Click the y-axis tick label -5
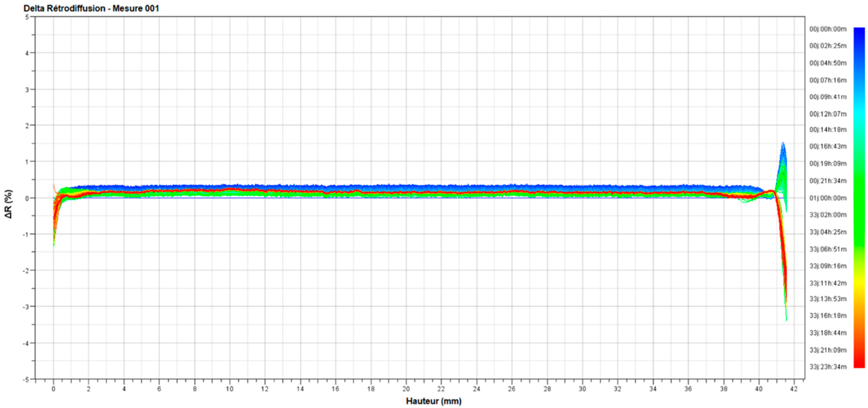The height and width of the screenshot is (408, 868). (x=26, y=379)
